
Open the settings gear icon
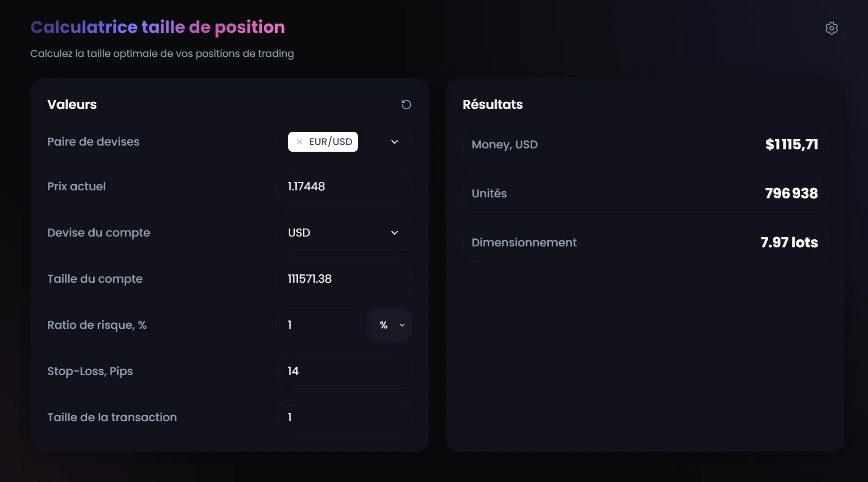point(832,28)
